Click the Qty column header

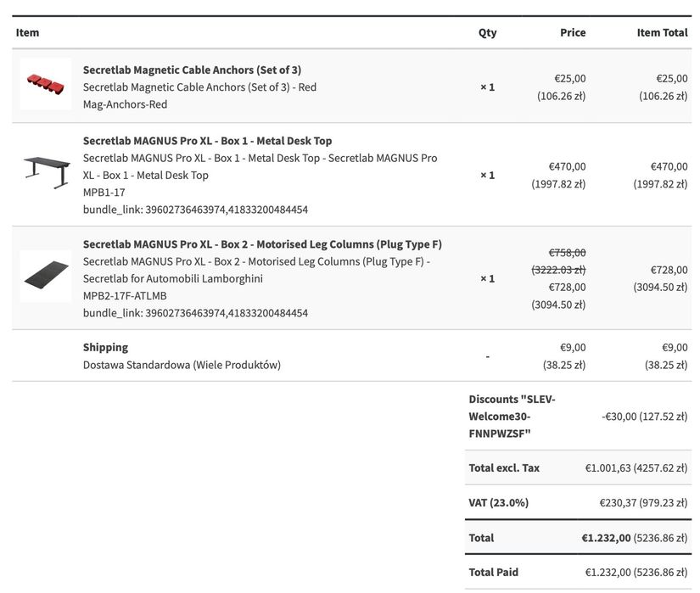[487, 32]
